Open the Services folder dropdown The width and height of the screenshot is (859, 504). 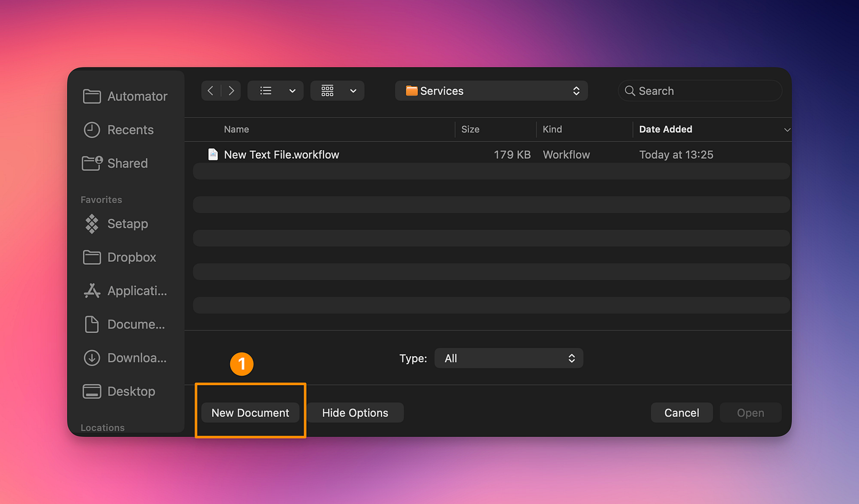click(x=491, y=90)
